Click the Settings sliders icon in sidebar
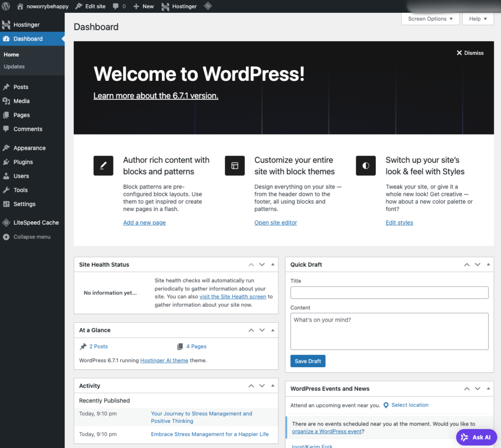Image resolution: width=501 pixels, height=448 pixels. (x=6, y=204)
